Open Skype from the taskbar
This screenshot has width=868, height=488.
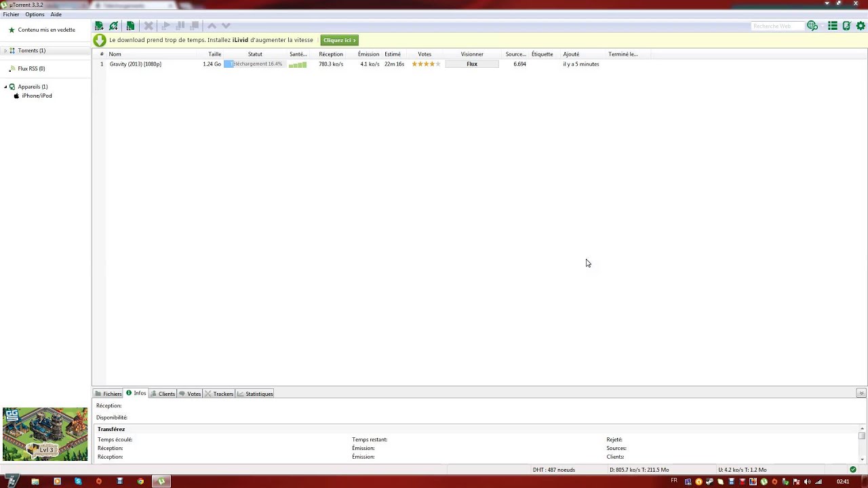point(78,481)
